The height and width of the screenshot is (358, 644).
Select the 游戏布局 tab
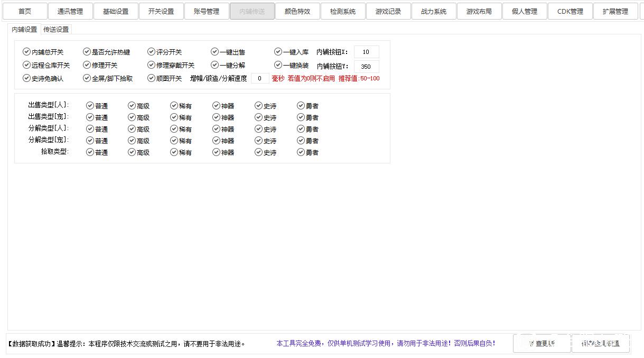(479, 11)
